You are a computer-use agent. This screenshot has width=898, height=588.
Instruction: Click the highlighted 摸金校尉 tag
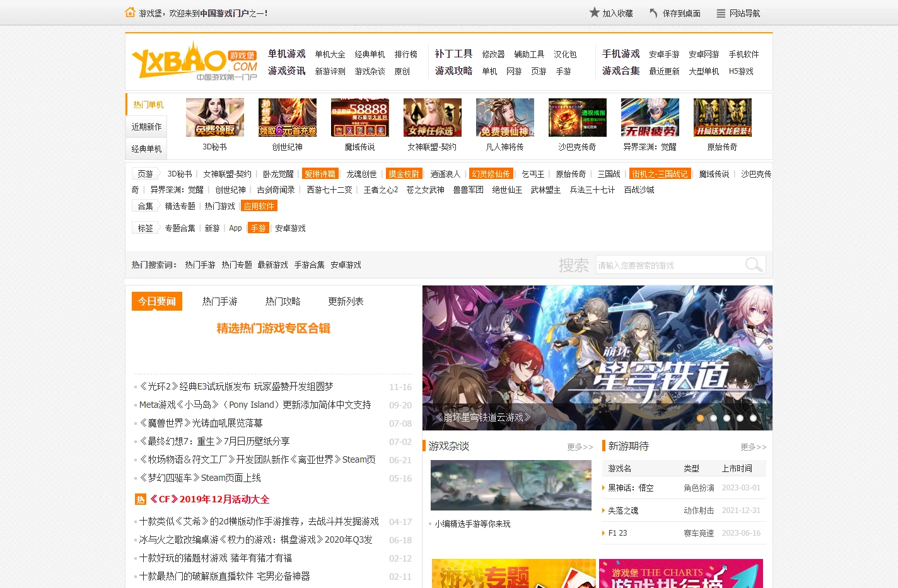click(404, 174)
